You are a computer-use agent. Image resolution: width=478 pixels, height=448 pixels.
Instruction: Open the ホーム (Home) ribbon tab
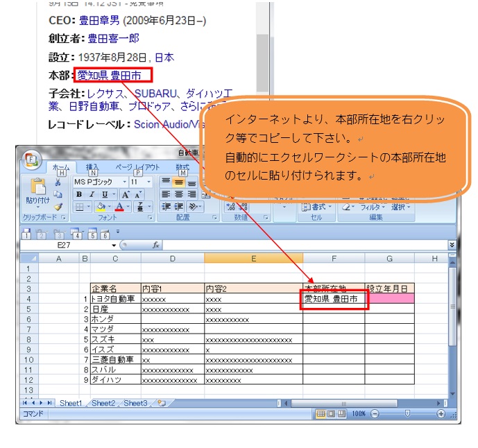click(x=61, y=168)
